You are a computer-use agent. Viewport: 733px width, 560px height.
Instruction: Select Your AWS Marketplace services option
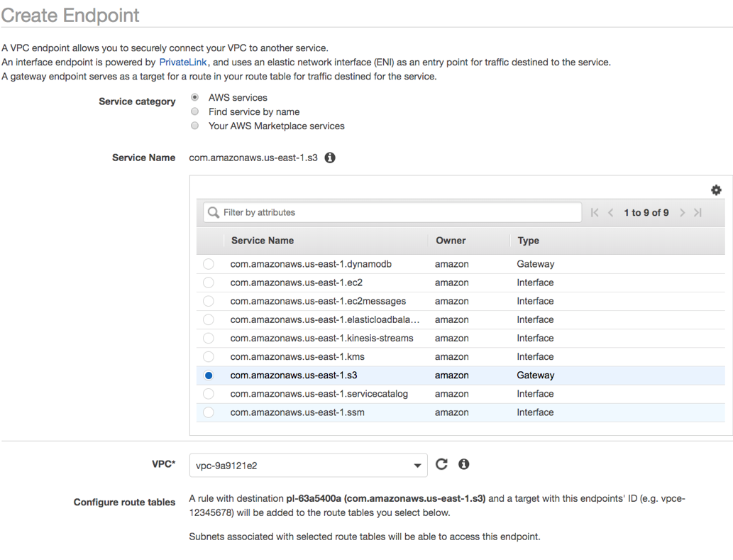pos(195,126)
